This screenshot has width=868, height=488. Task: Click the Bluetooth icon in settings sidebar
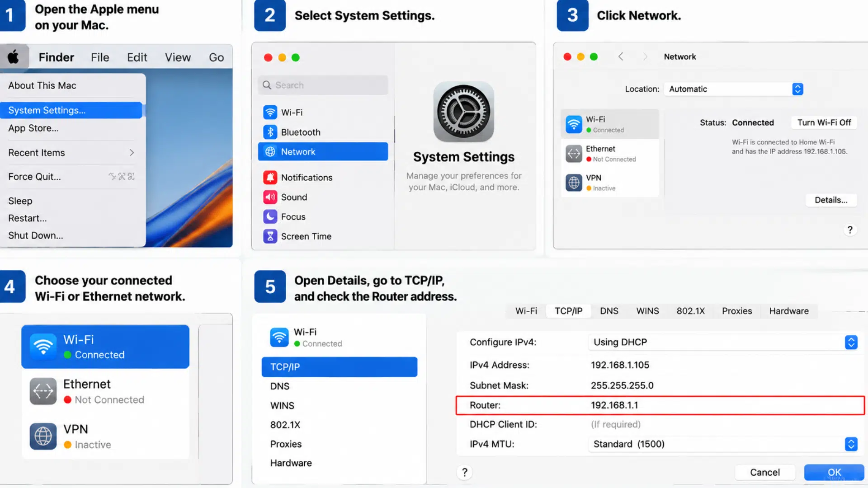pyautogui.click(x=270, y=132)
